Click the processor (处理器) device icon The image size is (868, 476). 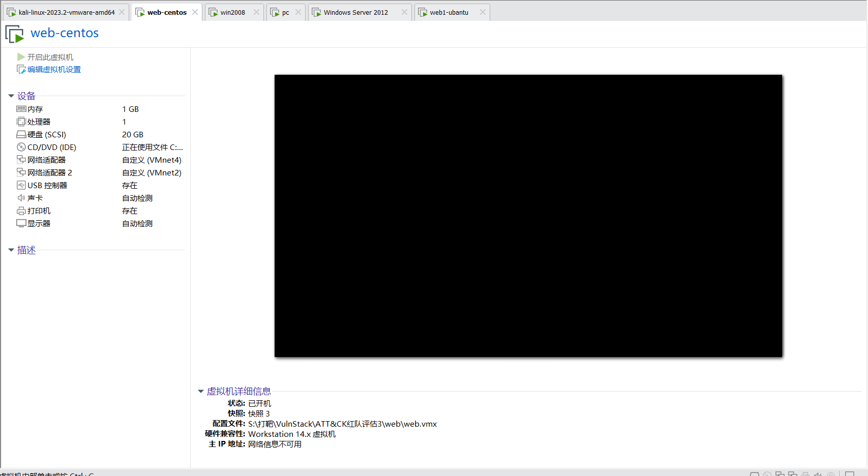pos(21,122)
